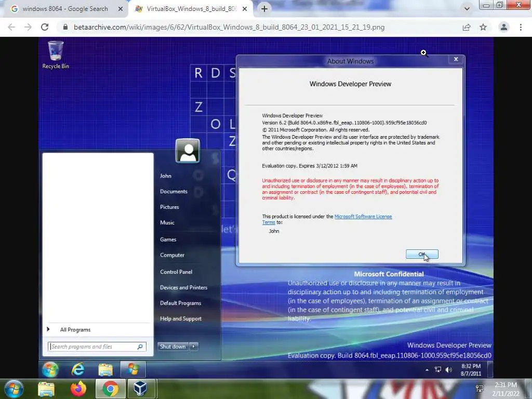Screen dimensions: 532x399
Task: Click outer Show desktop strip
Action: (x=528, y=389)
